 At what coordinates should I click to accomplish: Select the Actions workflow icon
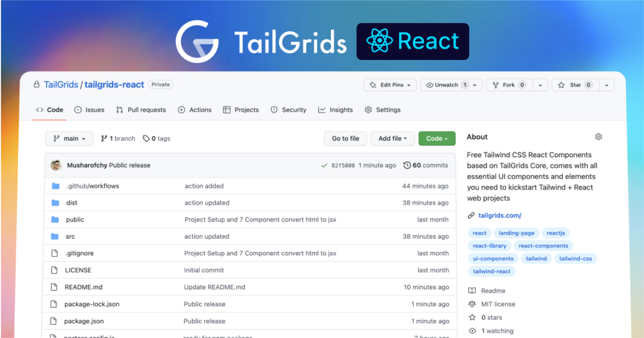coord(181,109)
